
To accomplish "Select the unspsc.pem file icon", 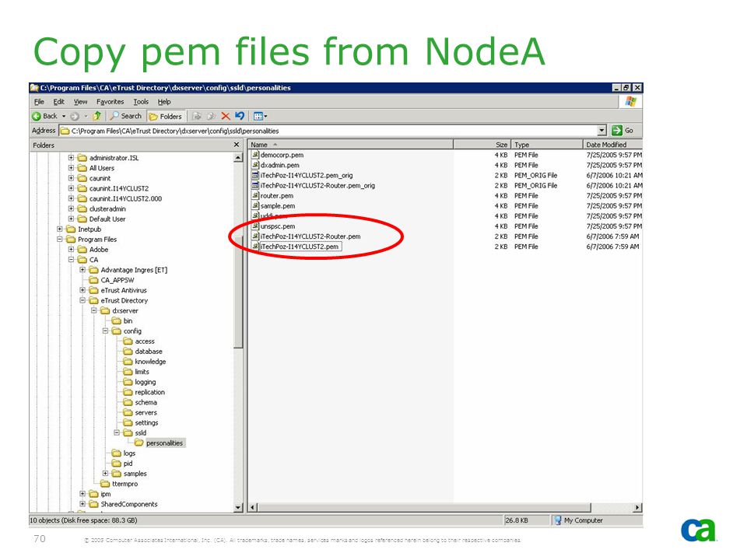I will point(255,226).
